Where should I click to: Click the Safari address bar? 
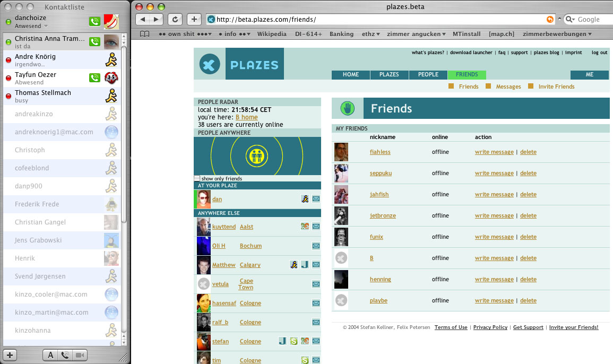[x=381, y=19]
